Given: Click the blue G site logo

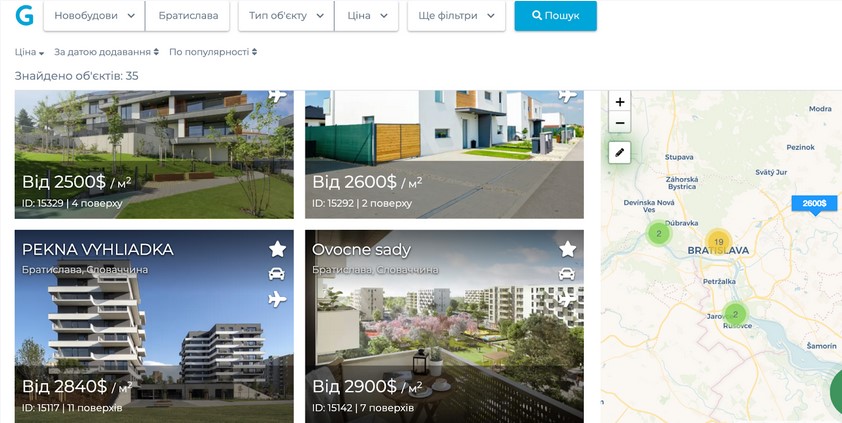Looking at the screenshot, I should click(24, 16).
